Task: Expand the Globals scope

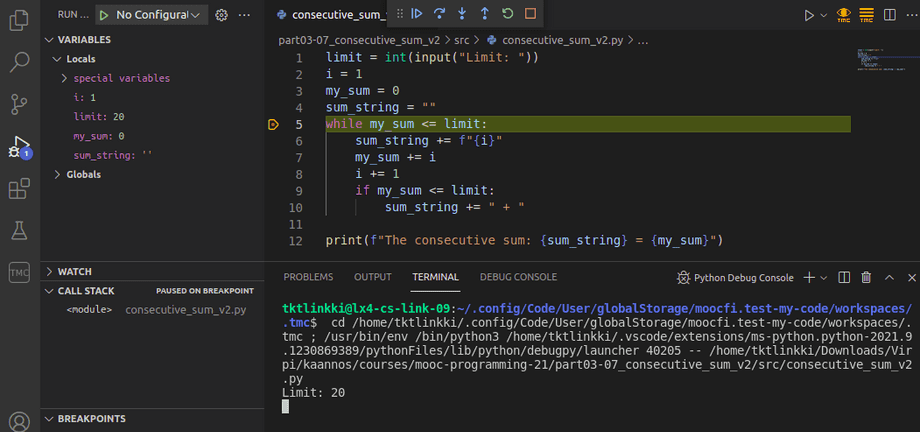Action: [x=56, y=174]
